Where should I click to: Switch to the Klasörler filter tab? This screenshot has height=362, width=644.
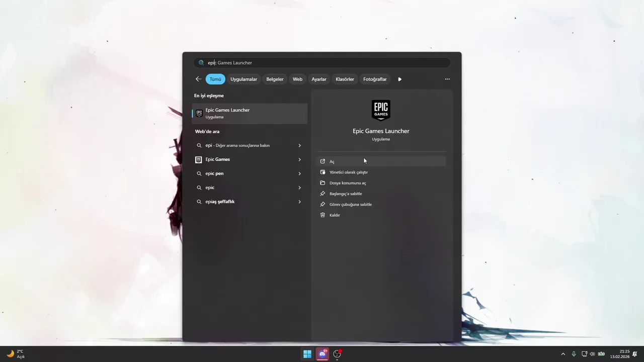[x=345, y=79]
